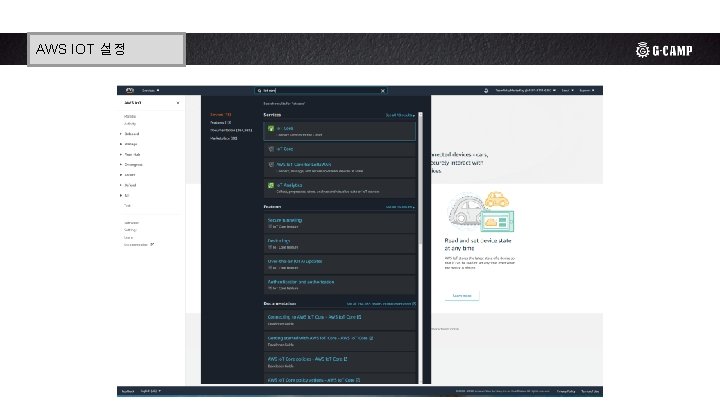Expand the Fleet Hub sidebar section
Viewport: 720px width, 405px height.
[130, 154]
